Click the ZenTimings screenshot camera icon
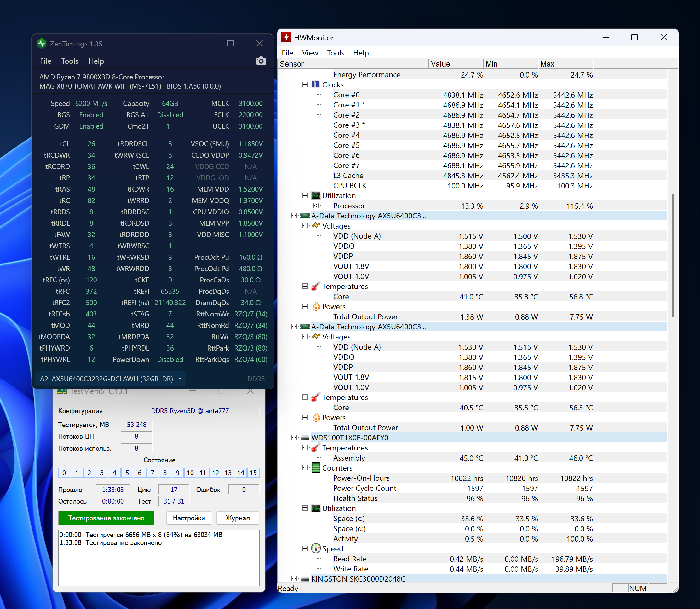Image resolution: width=700 pixels, height=609 pixels. tap(261, 61)
